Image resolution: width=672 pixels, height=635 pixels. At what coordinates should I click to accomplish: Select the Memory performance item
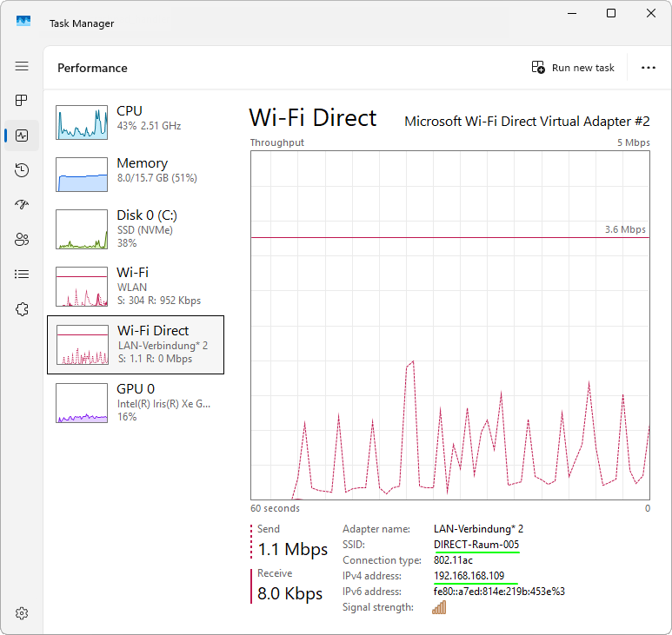coord(136,175)
